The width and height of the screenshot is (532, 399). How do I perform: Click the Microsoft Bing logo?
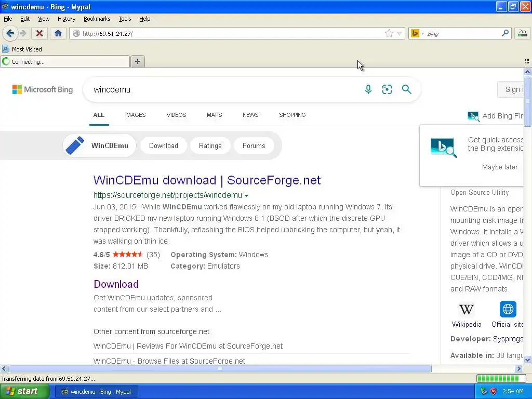[43, 89]
